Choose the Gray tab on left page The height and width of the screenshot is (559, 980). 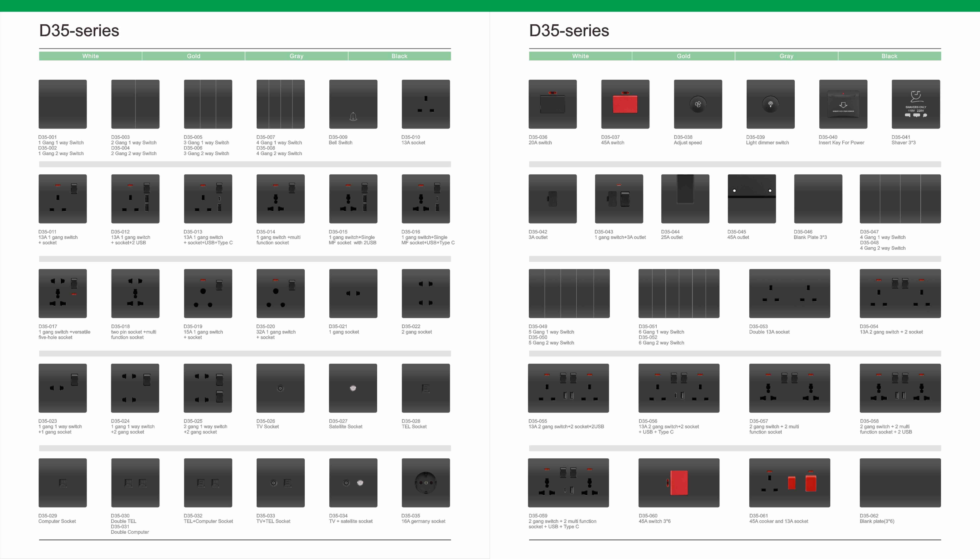click(297, 56)
